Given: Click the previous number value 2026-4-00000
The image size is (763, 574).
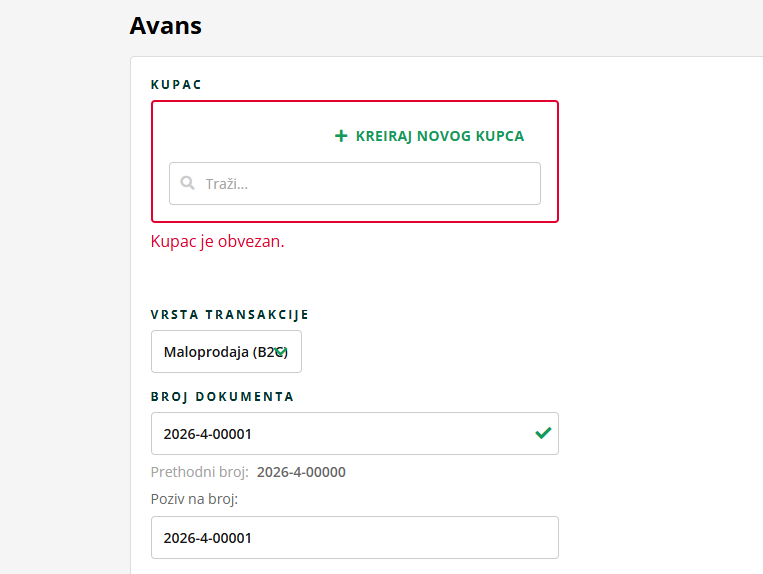Looking at the screenshot, I should (301, 472).
